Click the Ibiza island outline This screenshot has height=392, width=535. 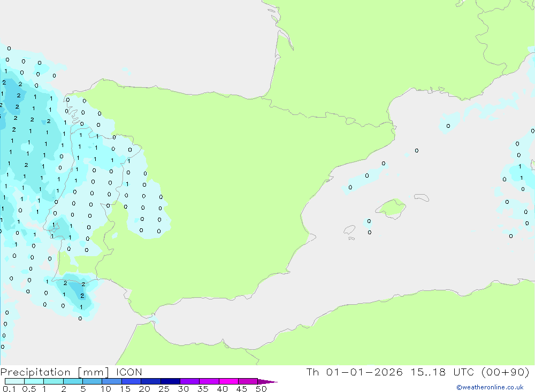349,230
